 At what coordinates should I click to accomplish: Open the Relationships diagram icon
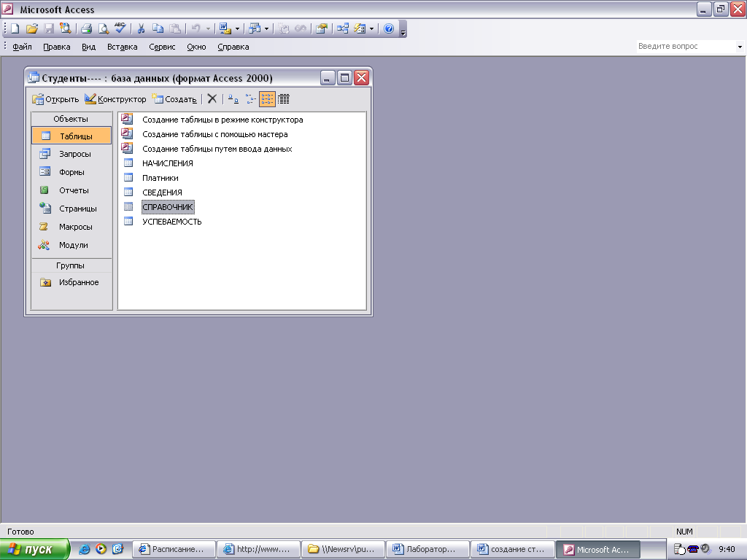click(x=343, y=28)
